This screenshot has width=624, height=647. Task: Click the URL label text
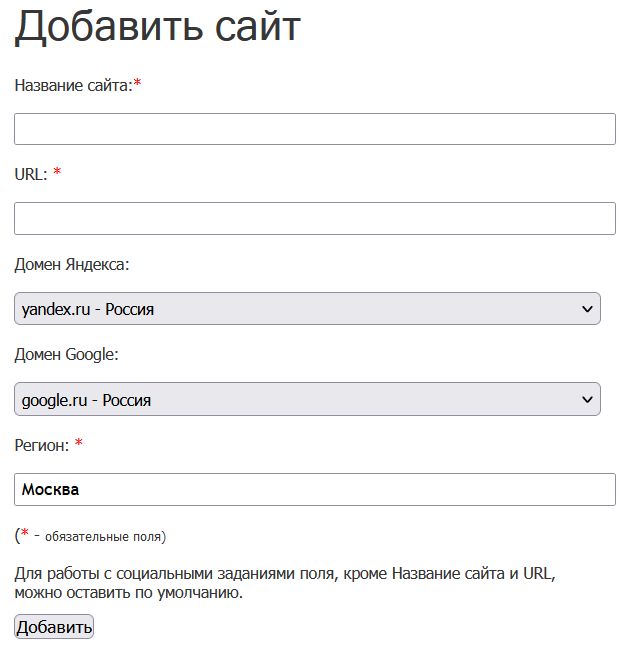pyautogui.click(x=30, y=174)
